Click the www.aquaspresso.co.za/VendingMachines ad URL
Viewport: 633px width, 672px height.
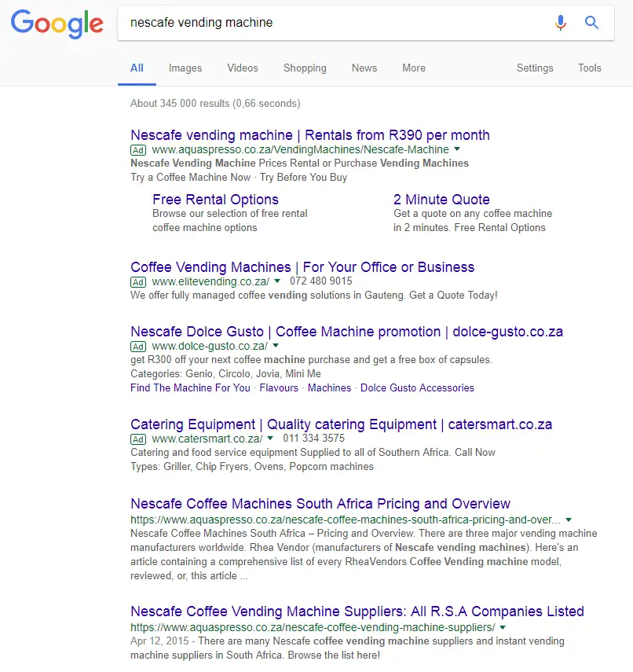[300, 149]
